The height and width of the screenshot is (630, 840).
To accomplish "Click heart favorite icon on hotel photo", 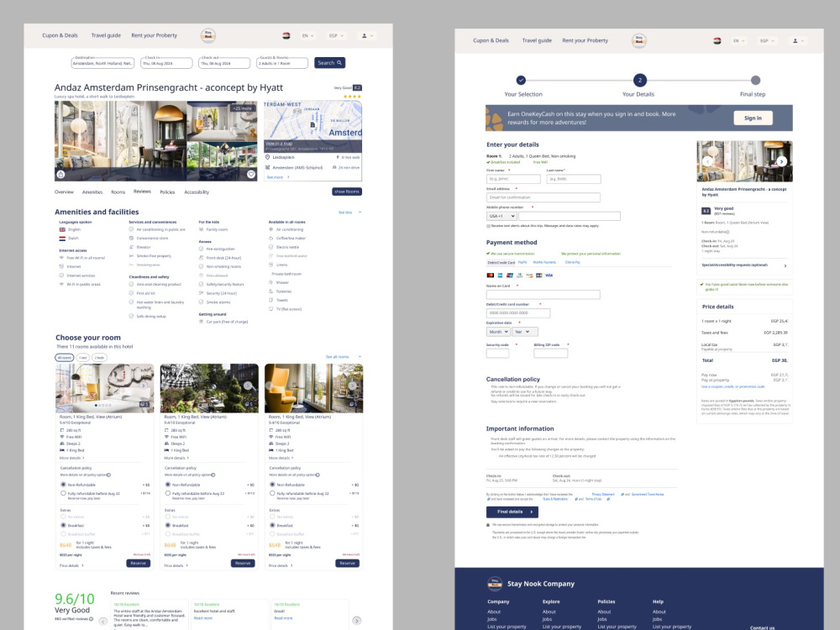I will 250,174.
